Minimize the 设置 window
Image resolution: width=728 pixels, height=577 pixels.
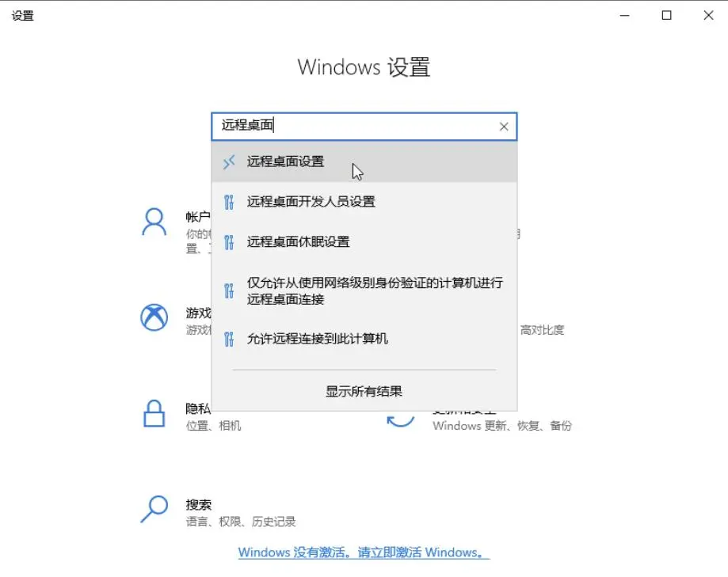(x=625, y=15)
